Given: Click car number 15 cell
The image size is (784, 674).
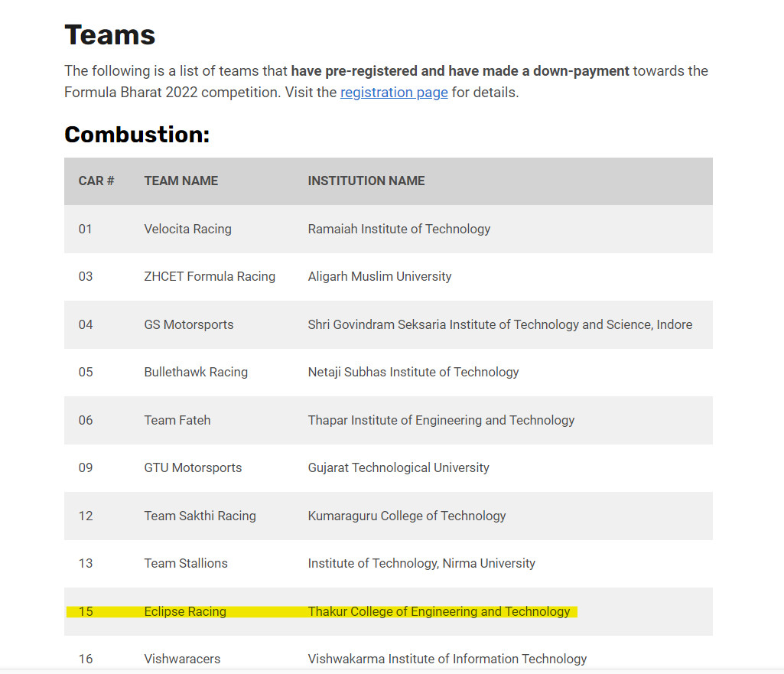Looking at the screenshot, I should pyautogui.click(x=86, y=611).
